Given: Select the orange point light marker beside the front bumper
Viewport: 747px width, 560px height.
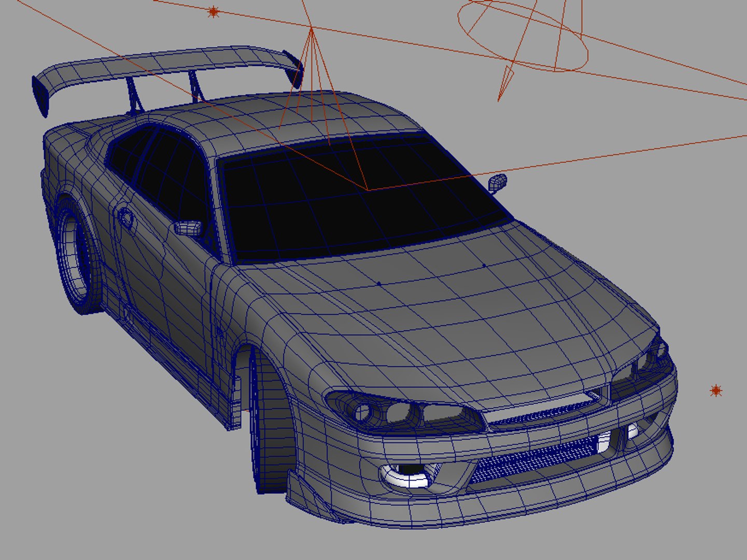Looking at the screenshot, I should (x=716, y=390).
